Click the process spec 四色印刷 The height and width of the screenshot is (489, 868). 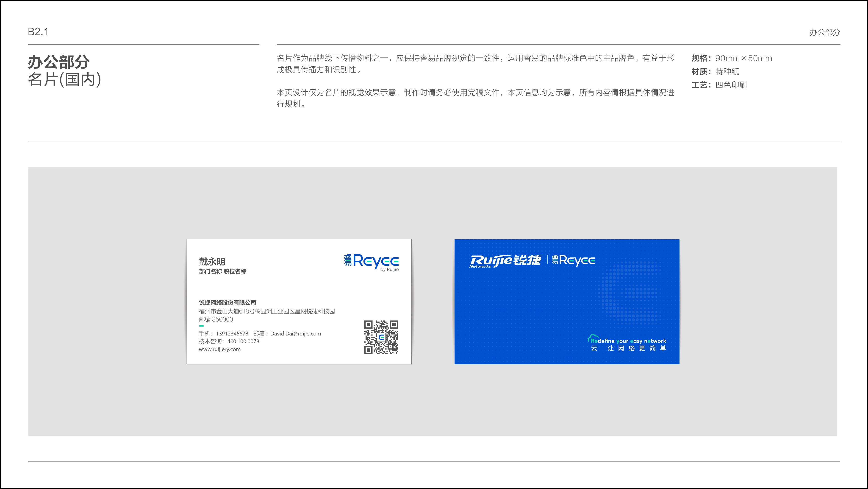[731, 85]
